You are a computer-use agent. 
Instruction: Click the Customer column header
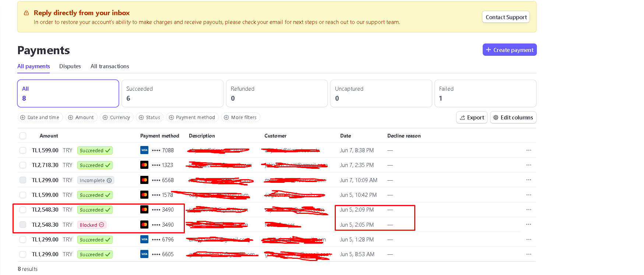(275, 136)
